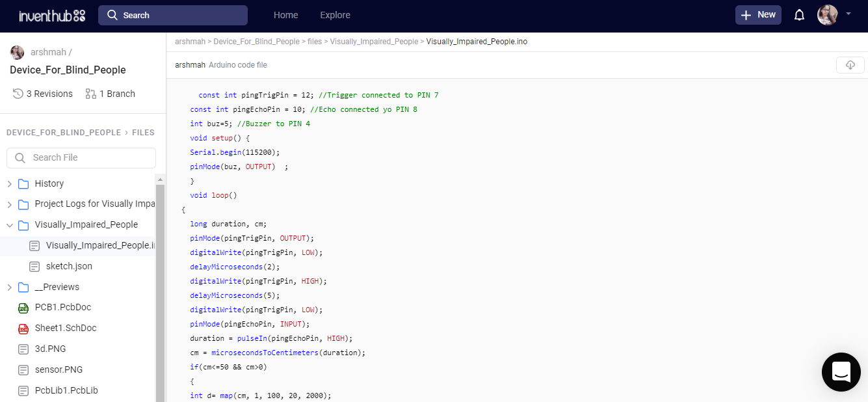Open the account dropdown arrow
The height and width of the screenshot is (402, 868).
[x=848, y=14]
